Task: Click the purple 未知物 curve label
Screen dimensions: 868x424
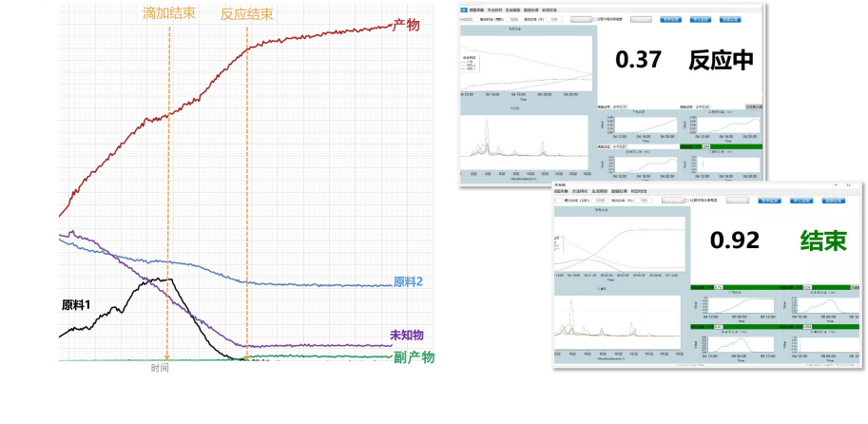Action: pos(406,336)
